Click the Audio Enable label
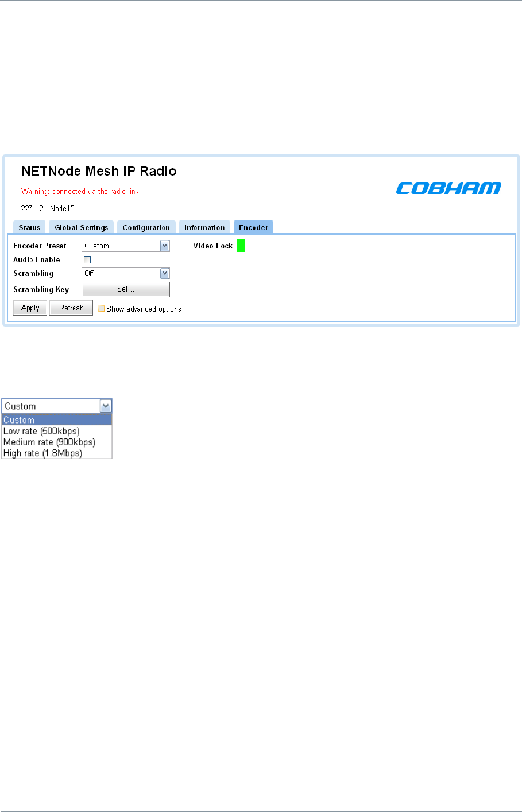 pyautogui.click(x=37, y=259)
